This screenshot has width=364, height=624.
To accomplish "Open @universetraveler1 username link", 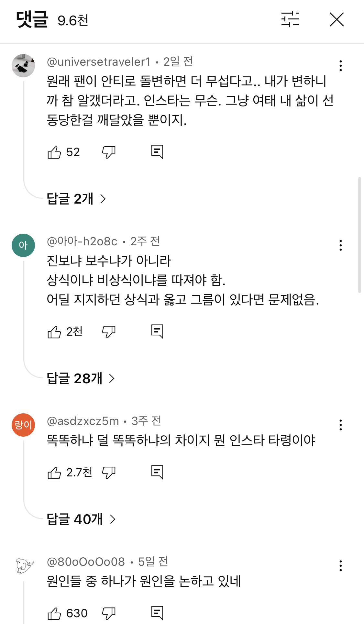I will click(98, 61).
